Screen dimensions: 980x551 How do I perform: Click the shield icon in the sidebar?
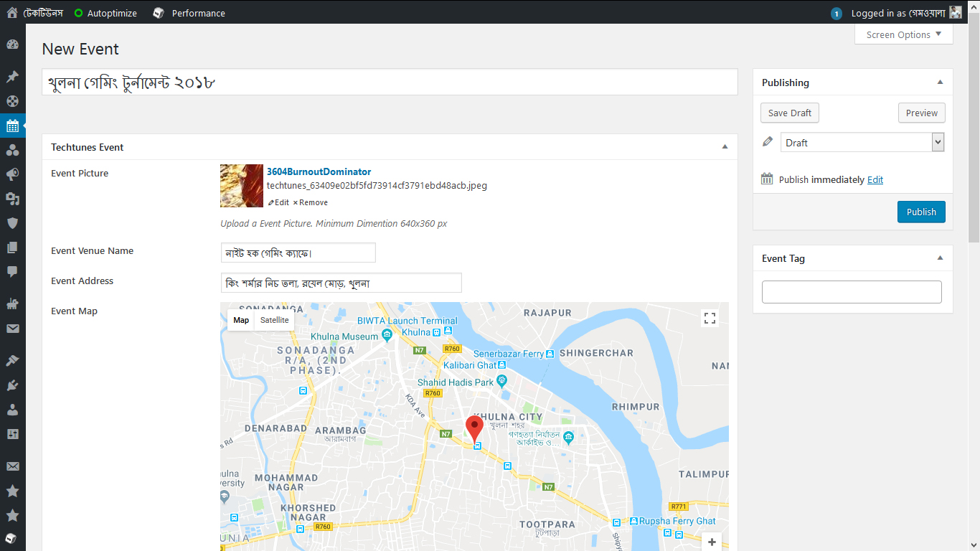click(12, 223)
